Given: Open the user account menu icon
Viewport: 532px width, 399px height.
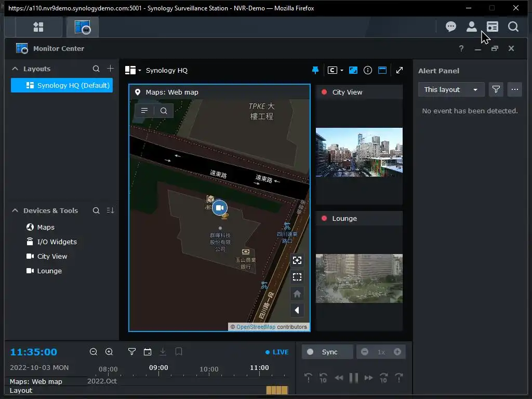Looking at the screenshot, I should pos(472,26).
